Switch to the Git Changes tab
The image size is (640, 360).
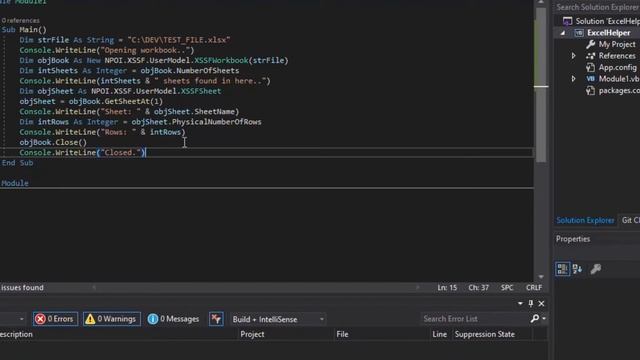pyautogui.click(x=630, y=220)
